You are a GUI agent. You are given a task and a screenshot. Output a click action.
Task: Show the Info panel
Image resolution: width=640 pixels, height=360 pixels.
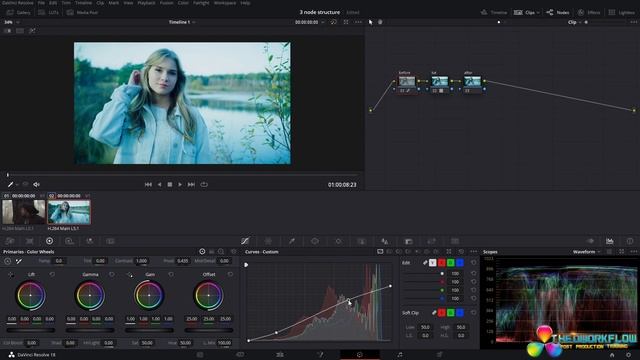point(630,241)
